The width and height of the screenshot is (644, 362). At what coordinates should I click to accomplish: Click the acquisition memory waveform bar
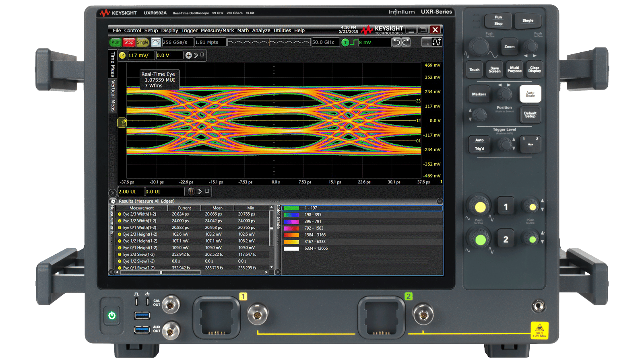point(269,42)
